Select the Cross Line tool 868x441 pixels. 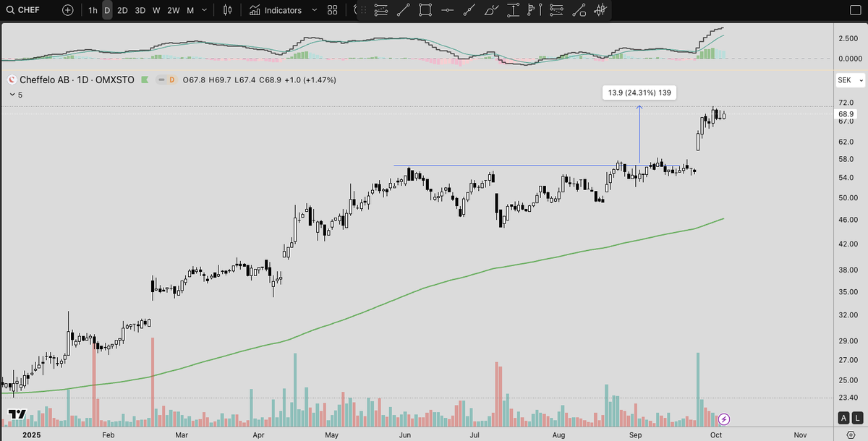448,10
